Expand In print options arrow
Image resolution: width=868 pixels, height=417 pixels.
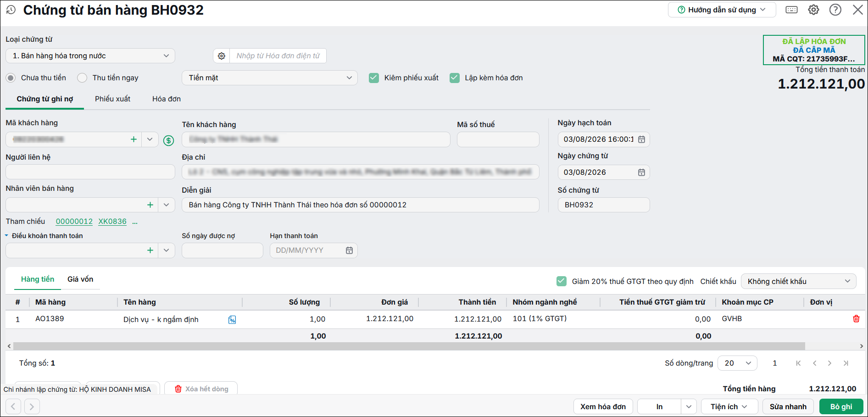click(689, 407)
